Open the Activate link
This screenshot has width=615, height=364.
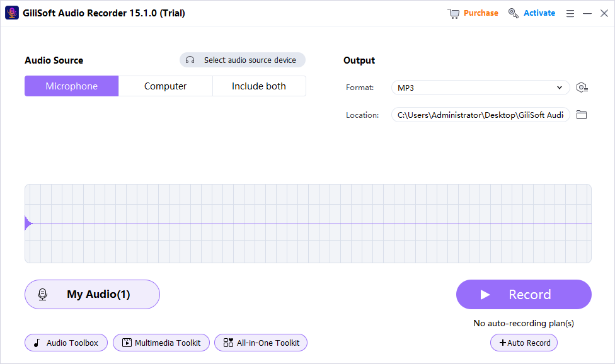pos(539,13)
